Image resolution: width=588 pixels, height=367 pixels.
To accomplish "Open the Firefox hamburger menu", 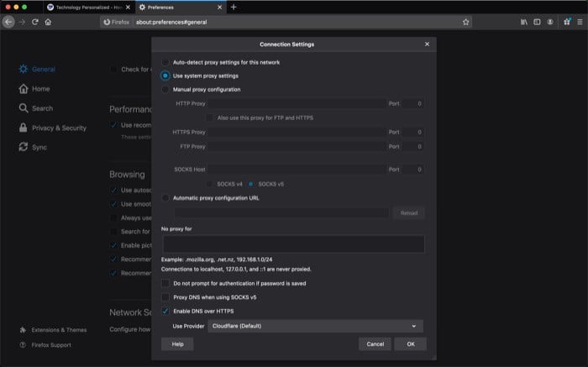I will pos(577,22).
